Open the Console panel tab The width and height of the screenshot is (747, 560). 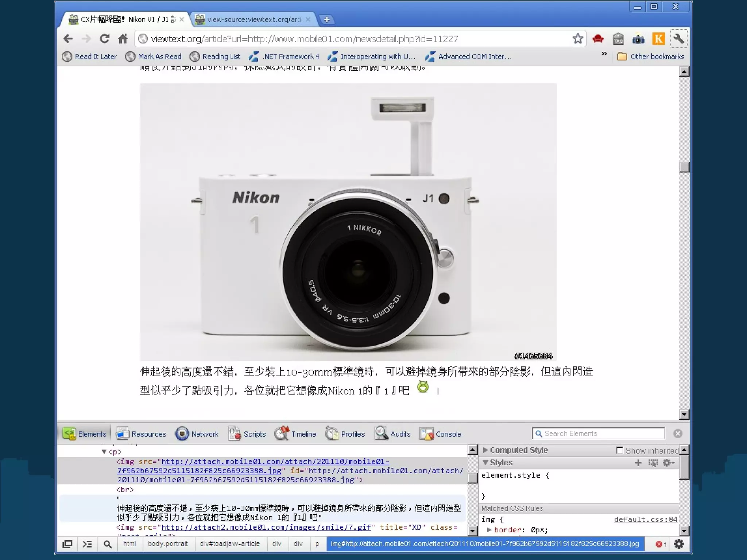pos(441,434)
